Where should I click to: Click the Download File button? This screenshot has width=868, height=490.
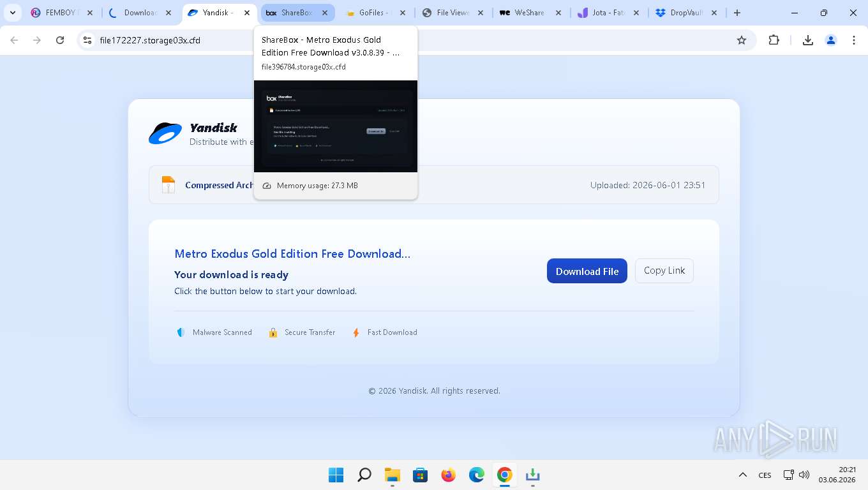tap(587, 271)
